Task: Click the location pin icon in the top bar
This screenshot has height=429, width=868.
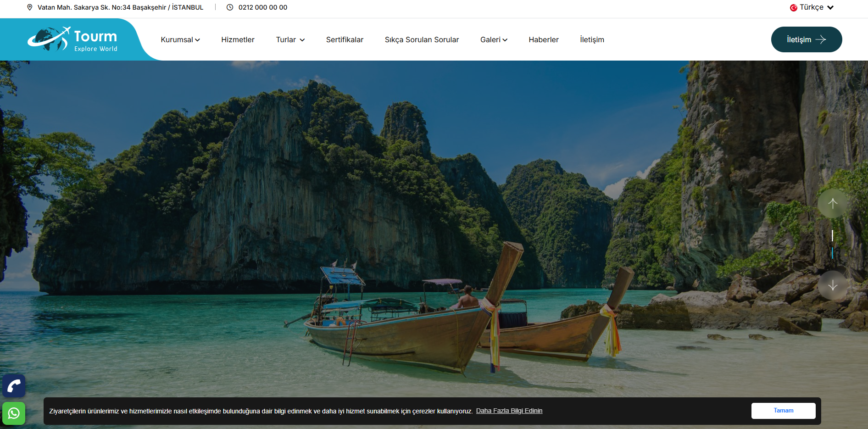Action: point(29,7)
